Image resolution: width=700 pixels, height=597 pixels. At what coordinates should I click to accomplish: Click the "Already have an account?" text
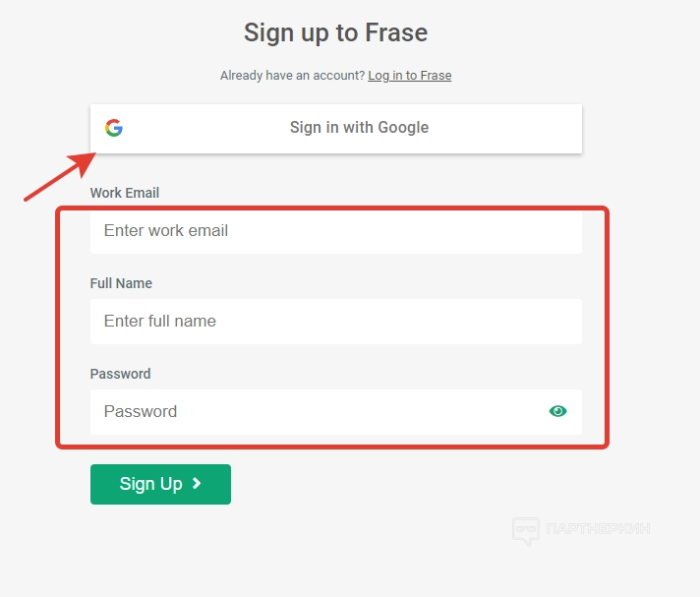[x=292, y=76]
